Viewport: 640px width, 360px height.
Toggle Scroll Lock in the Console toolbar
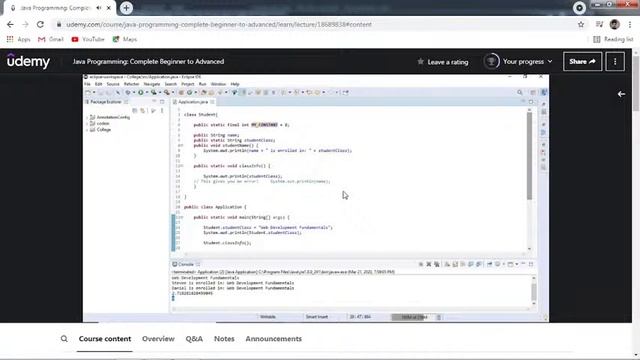coord(455,264)
